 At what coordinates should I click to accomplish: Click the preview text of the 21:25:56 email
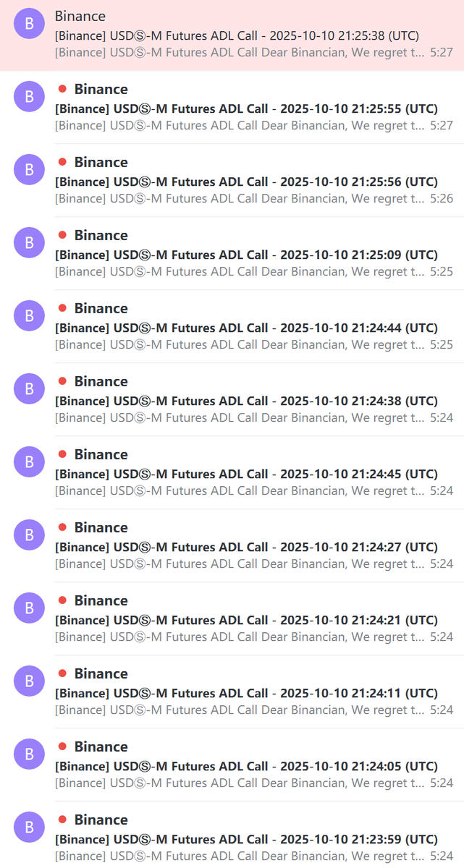239,199
